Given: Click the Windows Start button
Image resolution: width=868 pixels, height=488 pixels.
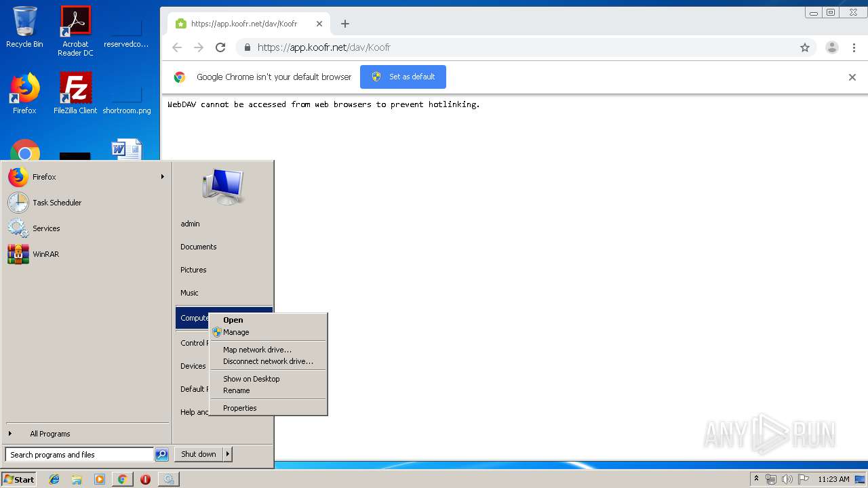Looking at the screenshot, I should (19, 479).
